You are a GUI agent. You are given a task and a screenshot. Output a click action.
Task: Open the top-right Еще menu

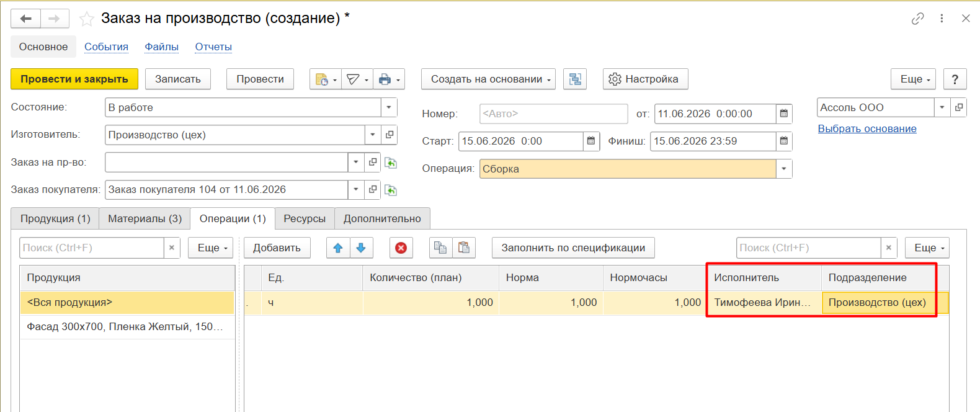coord(913,79)
